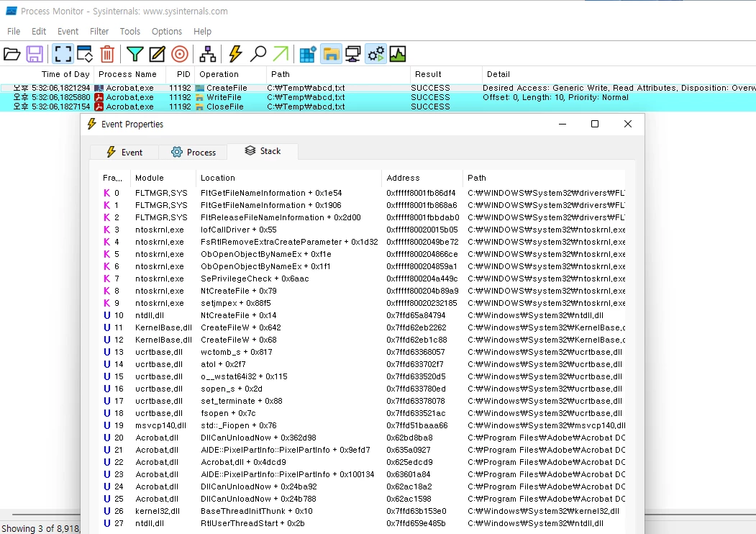Click the Highlight pencil icon
Image resolution: width=756 pixels, height=534 pixels.
tap(157, 54)
